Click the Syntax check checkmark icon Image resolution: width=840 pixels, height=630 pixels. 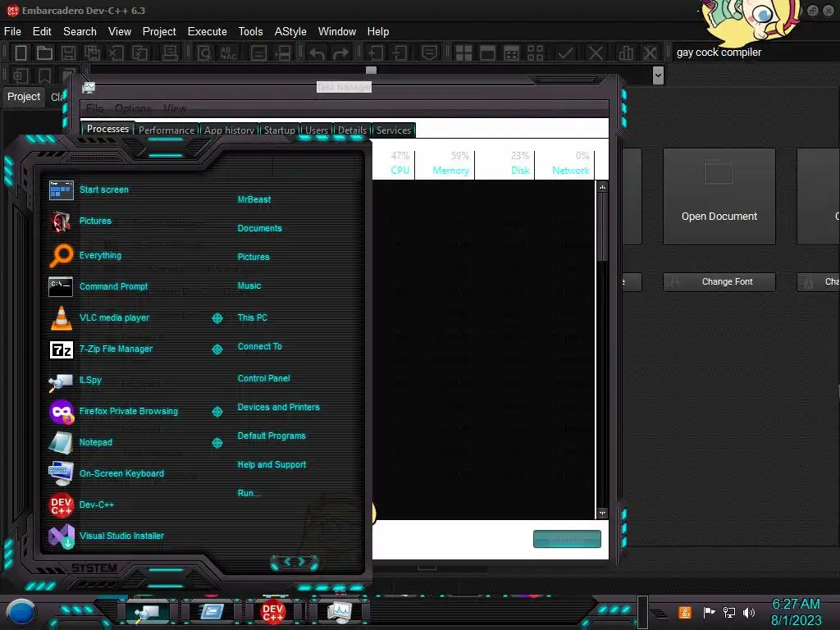coord(565,52)
